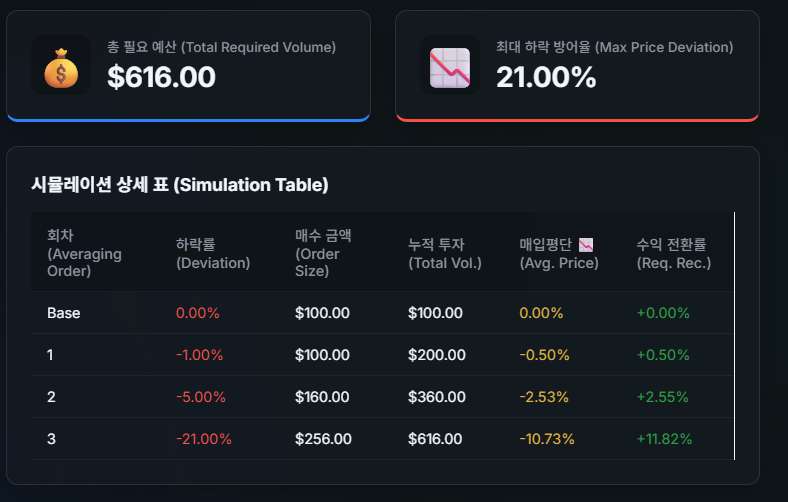Click the Total Required Volume label
The width and height of the screenshot is (788, 502).
click(x=221, y=47)
